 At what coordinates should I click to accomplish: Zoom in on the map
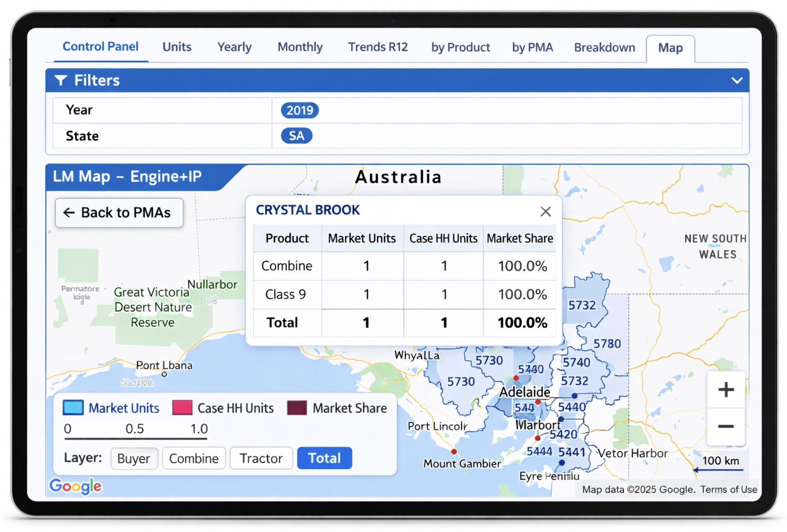click(725, 390)
